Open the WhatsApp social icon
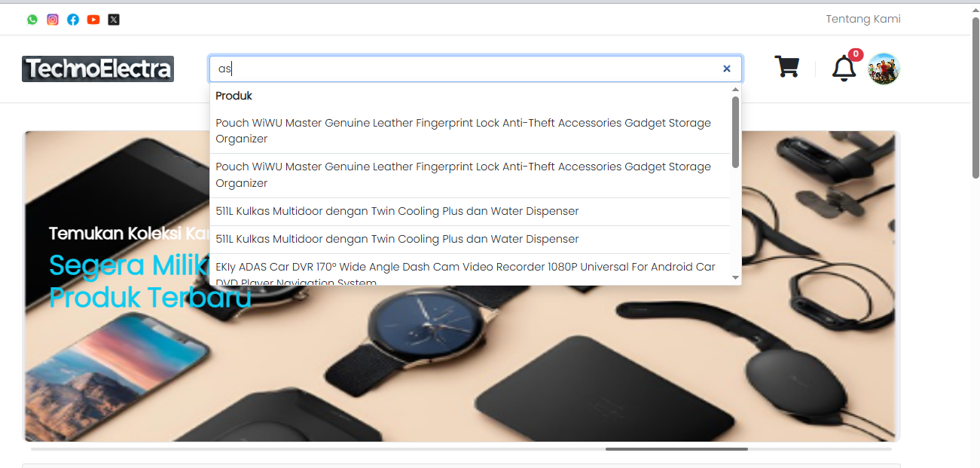The image size is (980, 468). (x=32, y=20)
